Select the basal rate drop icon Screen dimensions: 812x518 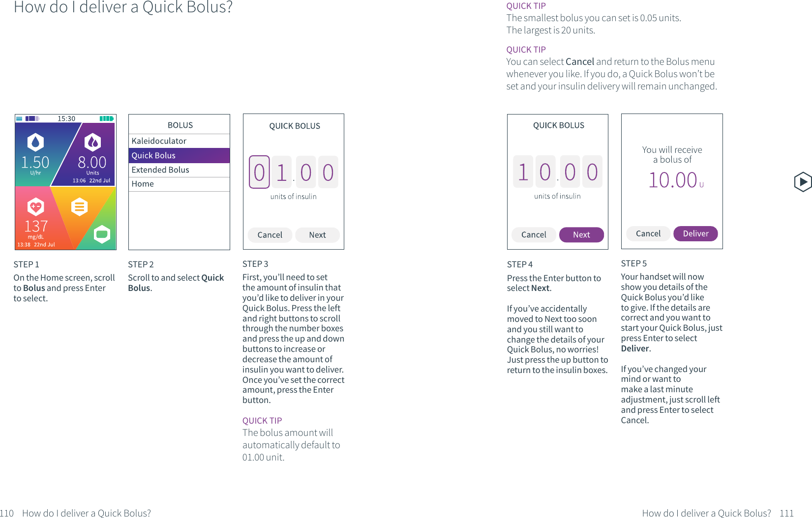tap(35, 143)
